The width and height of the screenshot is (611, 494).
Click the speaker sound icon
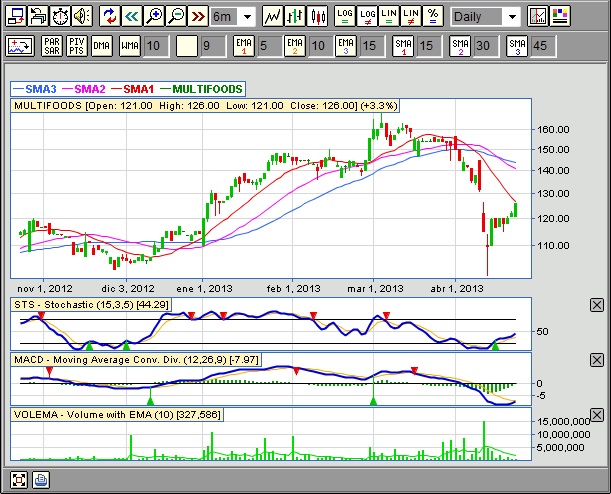[x=82, y=16]
